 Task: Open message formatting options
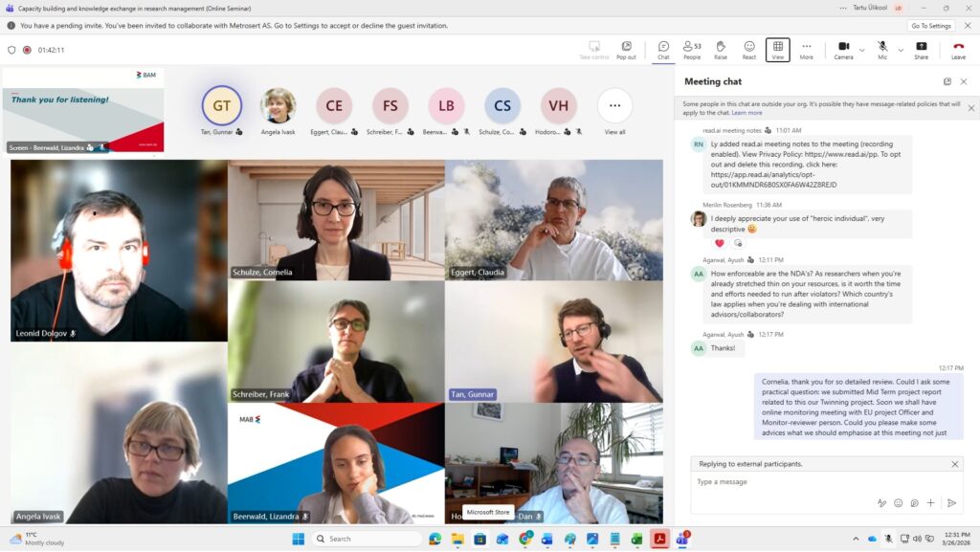pyautogui.click(x=881, y=502)
